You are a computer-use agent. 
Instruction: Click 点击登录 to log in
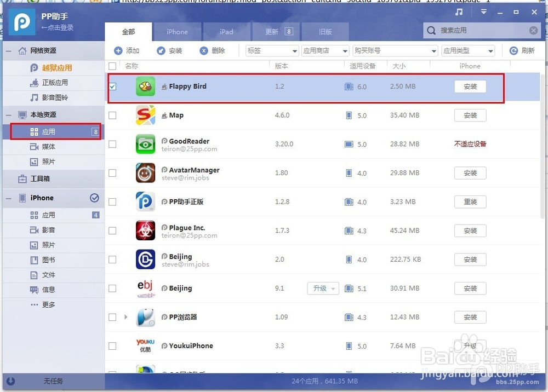pos(58,27)
